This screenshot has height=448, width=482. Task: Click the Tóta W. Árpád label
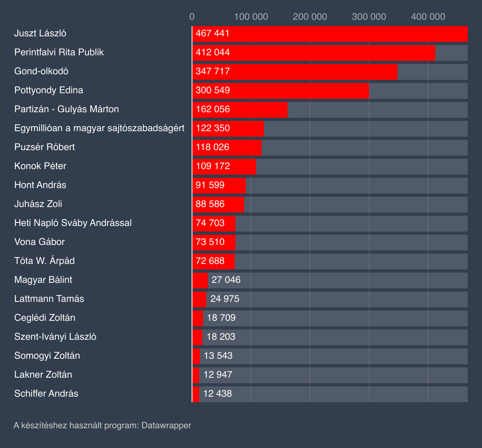44,261
